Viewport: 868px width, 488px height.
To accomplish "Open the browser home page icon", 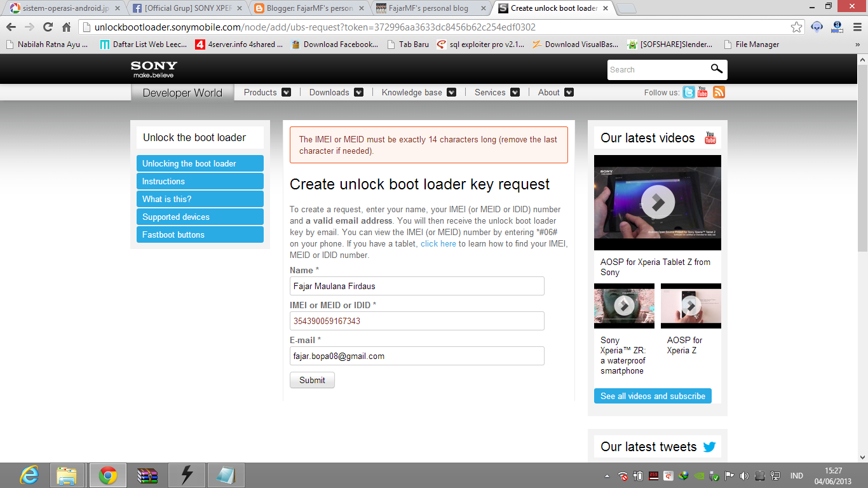I will click(66, 27).
